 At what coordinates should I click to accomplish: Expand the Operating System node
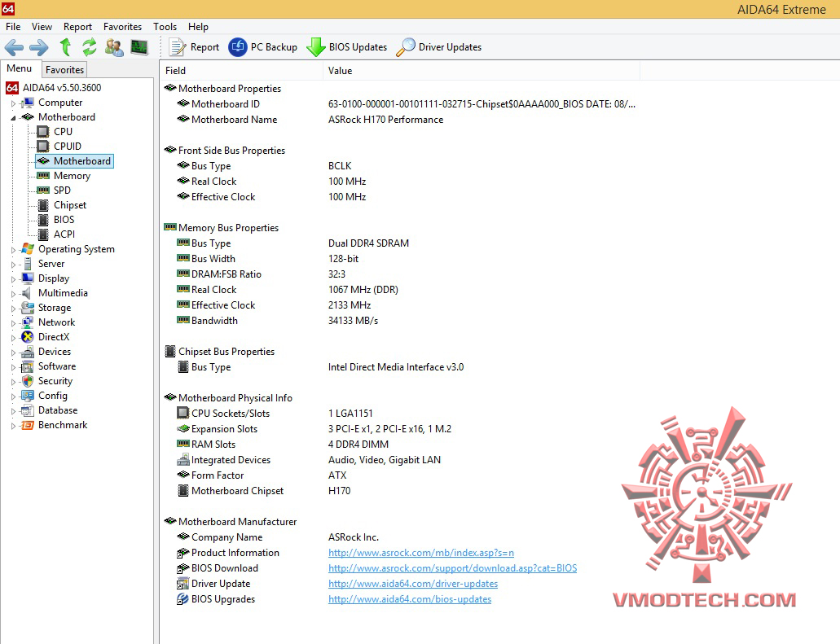pos(13,250)
